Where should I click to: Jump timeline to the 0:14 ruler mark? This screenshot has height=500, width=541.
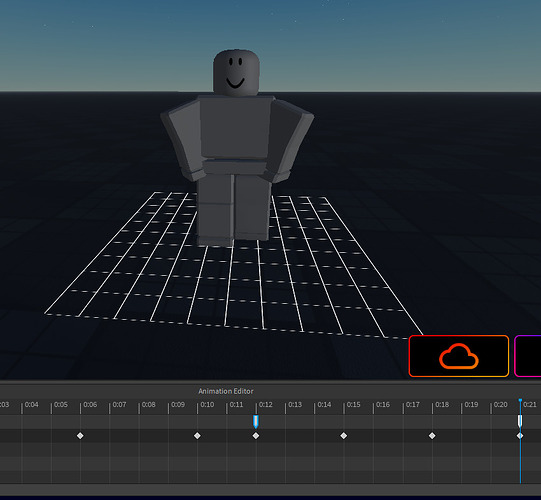point(324,404)
